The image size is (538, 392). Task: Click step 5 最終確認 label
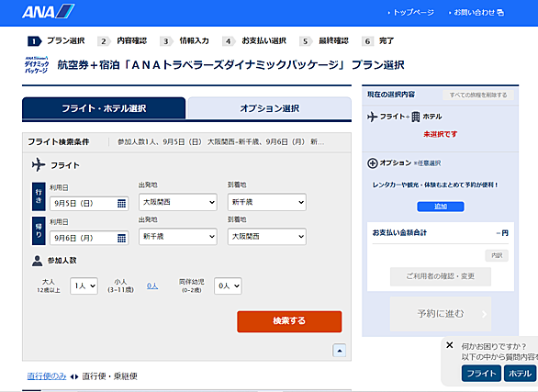[x=333, y=40]
